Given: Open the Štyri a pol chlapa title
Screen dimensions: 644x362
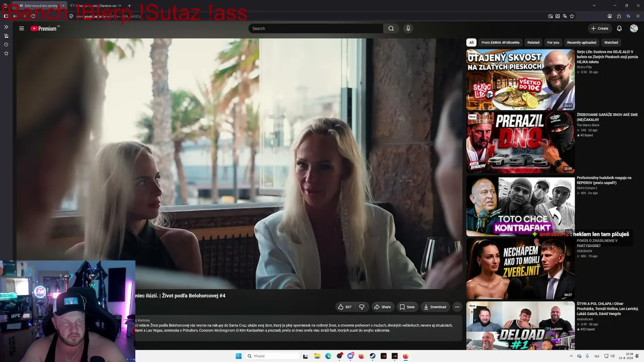Looking at the screenshot, I should click(607, 309).
